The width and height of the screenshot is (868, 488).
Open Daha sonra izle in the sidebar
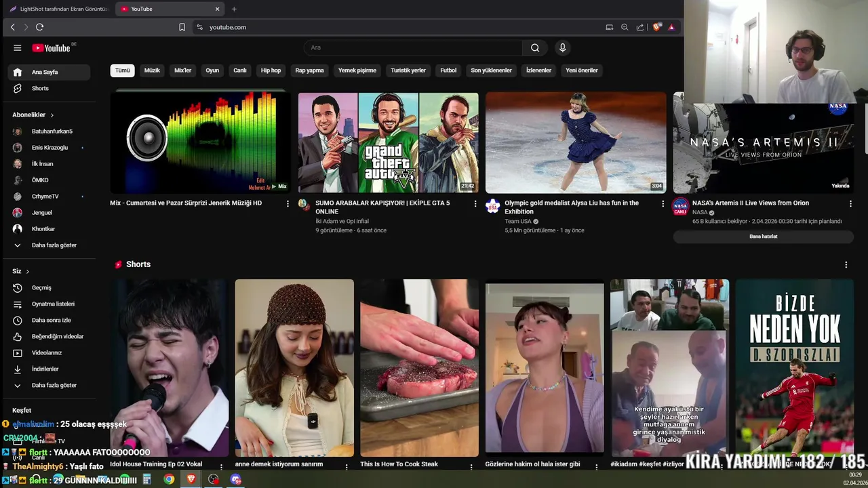50,320
